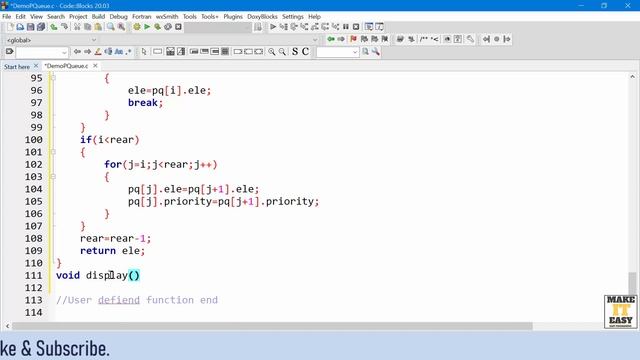Screen dimensions: 640x360
Task: Open a file using toolbar icon
Action: [20, 27]
